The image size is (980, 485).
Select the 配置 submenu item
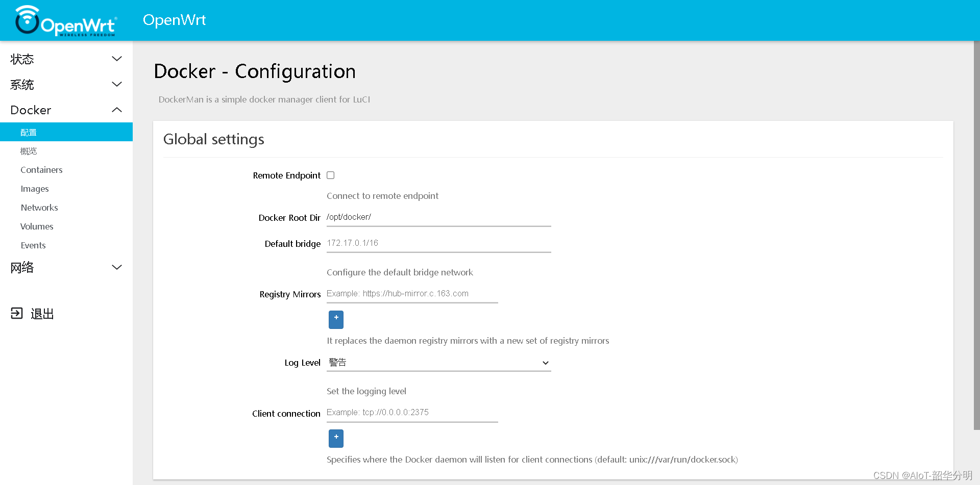tap(66, 132)
